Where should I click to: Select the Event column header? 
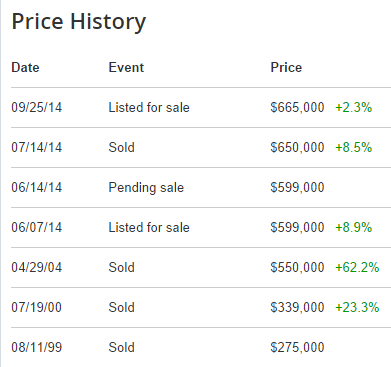pyautogui.click(x=126, y=67)
